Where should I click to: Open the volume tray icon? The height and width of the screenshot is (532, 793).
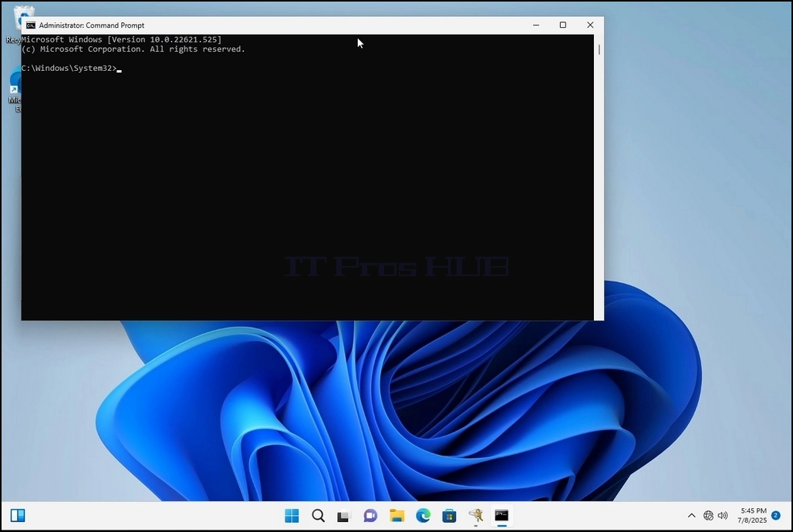pyautogui.click(x=723, y=516)
